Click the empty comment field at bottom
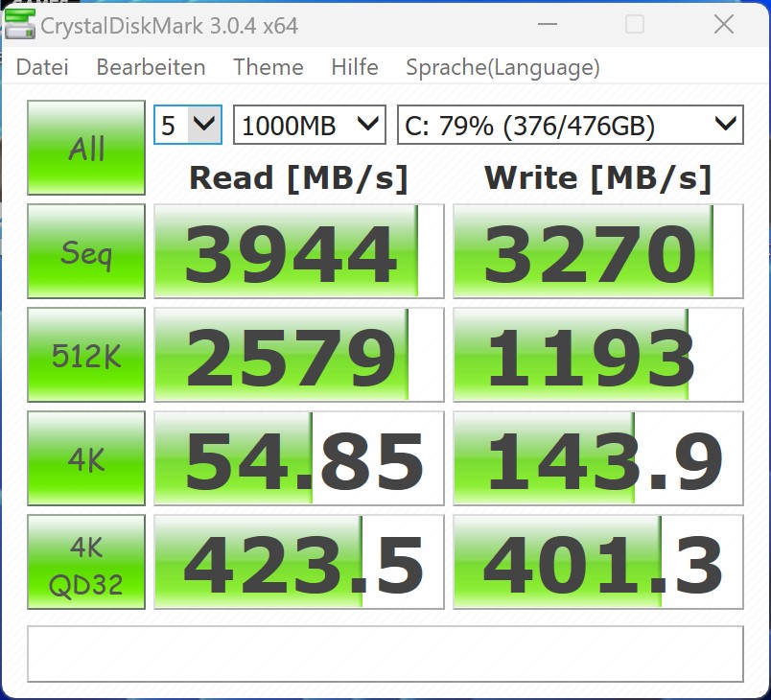The image size is (771, 700). pos(385,654)
